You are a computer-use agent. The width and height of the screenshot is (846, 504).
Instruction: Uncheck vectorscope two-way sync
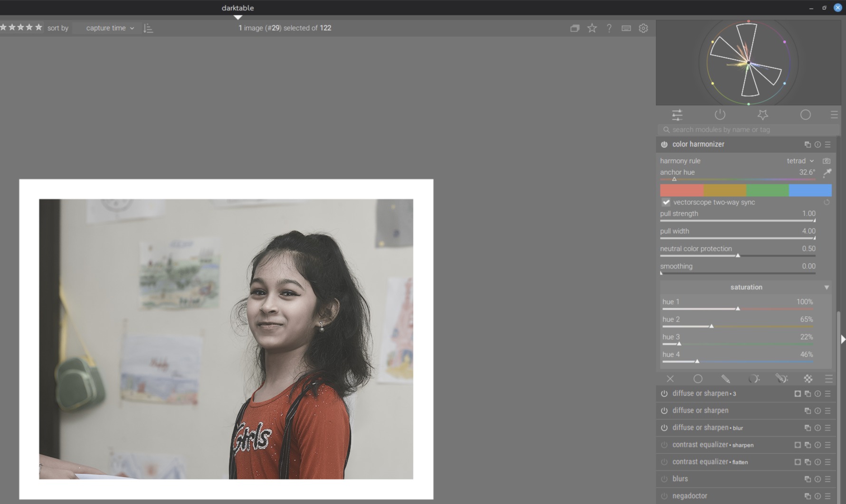tap(666, 203)
